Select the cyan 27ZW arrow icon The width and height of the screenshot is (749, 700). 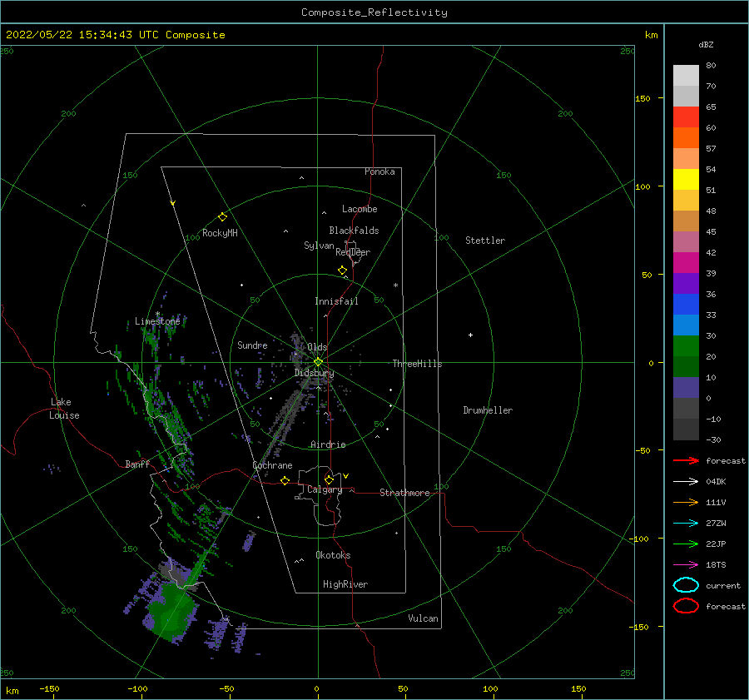686,524
